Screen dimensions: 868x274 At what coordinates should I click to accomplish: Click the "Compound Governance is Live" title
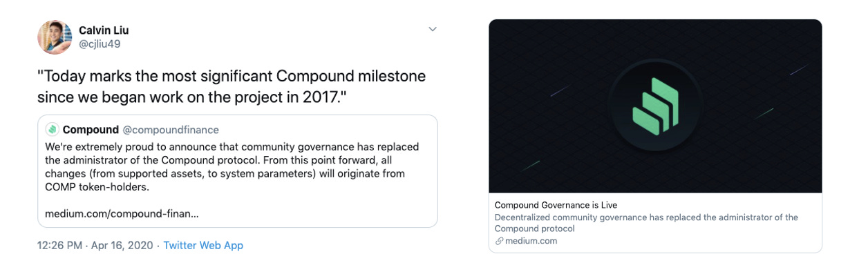coord(556,205)
